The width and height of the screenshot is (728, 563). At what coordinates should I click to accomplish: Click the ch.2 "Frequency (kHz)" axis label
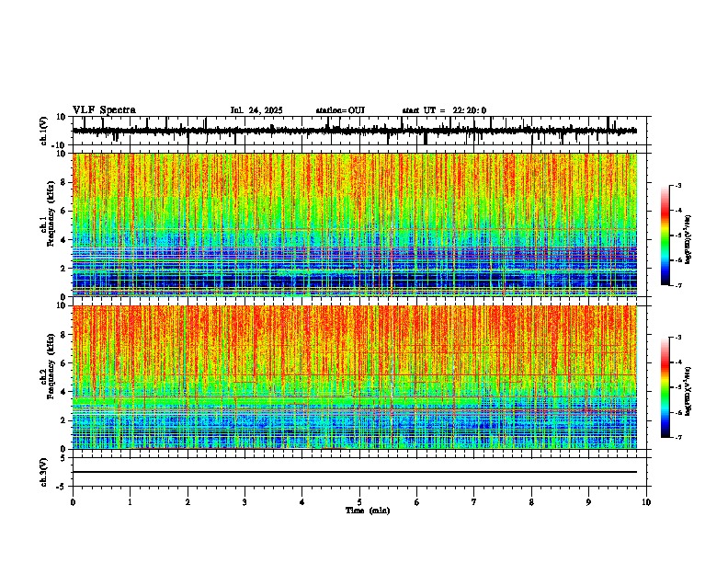pos(51,366)
